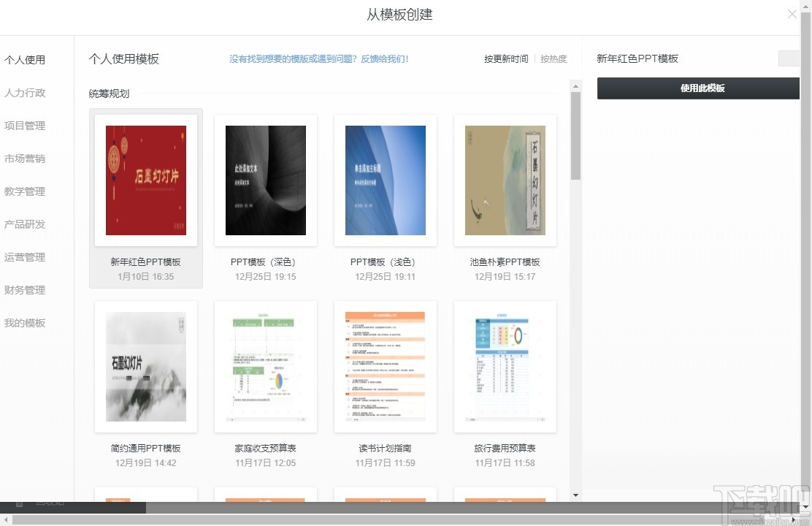Click the template list scroll up arrow

tap(575, 86)
